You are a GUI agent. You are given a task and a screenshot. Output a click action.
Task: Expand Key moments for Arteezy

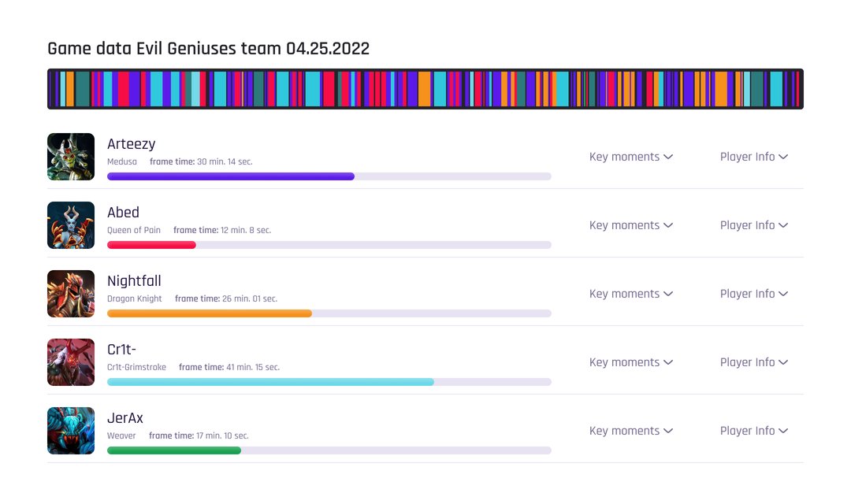(631, 157)
